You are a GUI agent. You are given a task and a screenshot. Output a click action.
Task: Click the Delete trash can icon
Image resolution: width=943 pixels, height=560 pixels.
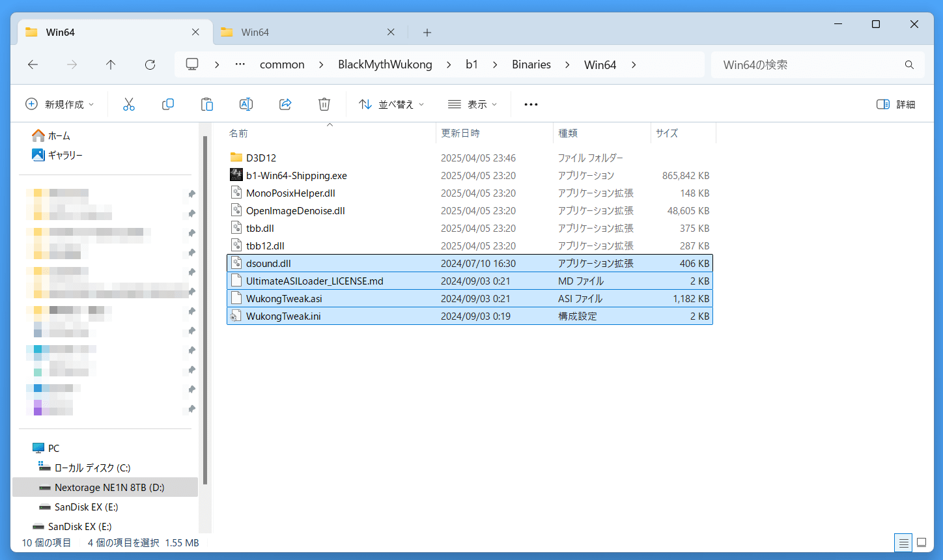click(324, 104)
